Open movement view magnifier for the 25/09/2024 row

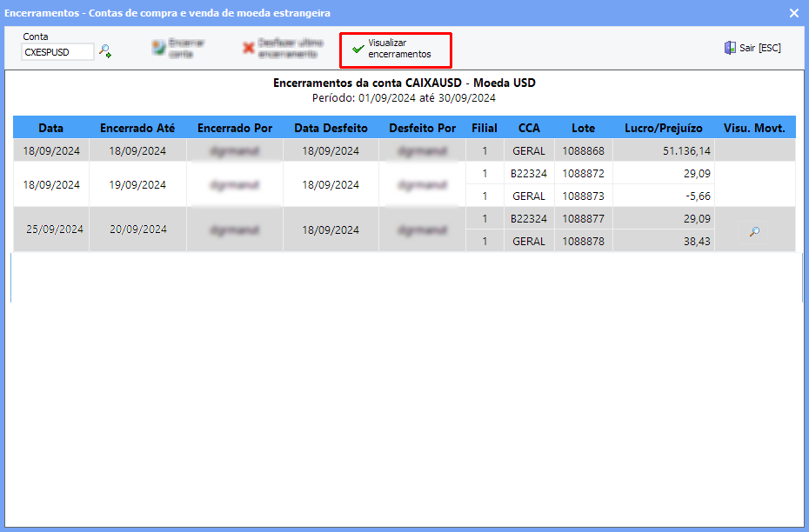pyautogui.click(x=754, y=232)
